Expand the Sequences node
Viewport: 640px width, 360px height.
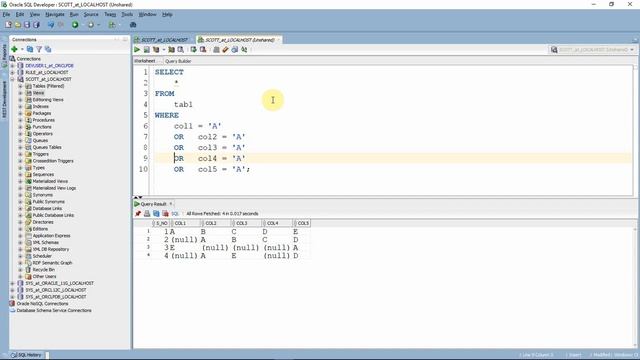[20, 174]
